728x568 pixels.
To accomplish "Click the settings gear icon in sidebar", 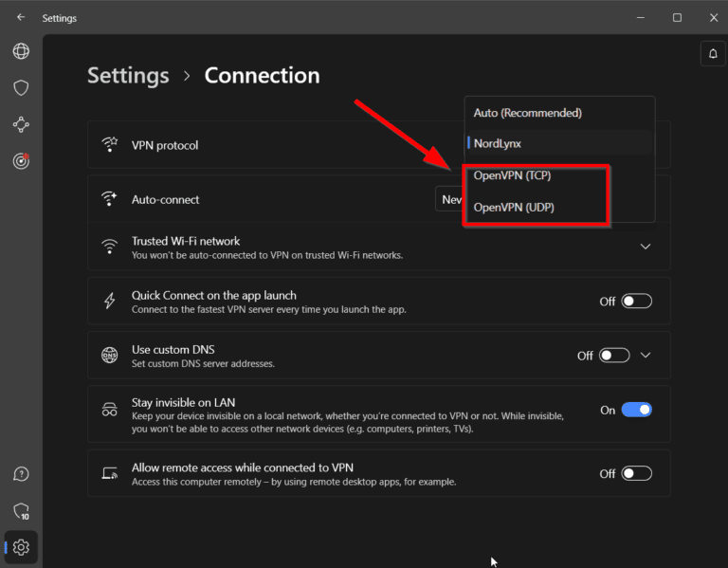I will pos(21,547).
